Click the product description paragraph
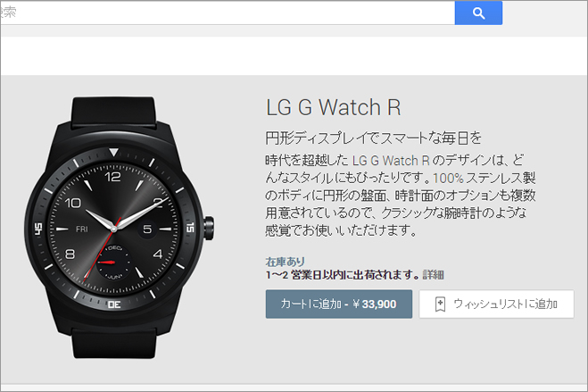 coord(400,195)
